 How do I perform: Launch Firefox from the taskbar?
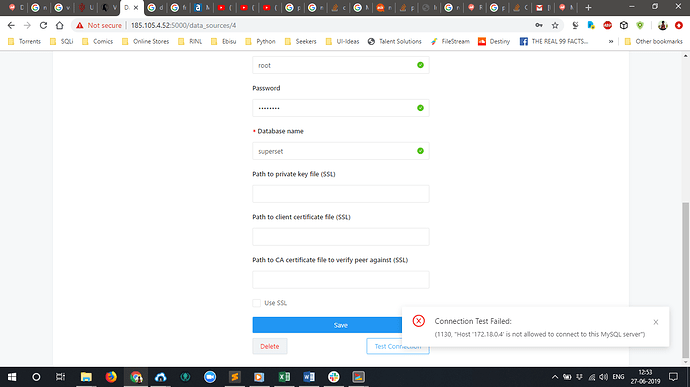(111, 377)
